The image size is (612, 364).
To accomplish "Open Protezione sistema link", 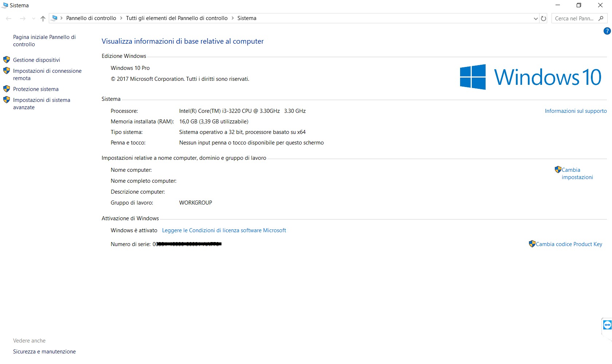I will [36, 89].
